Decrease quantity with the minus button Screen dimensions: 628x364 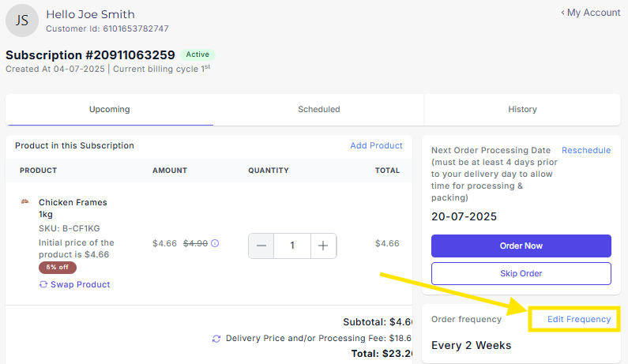pos(261,246)
